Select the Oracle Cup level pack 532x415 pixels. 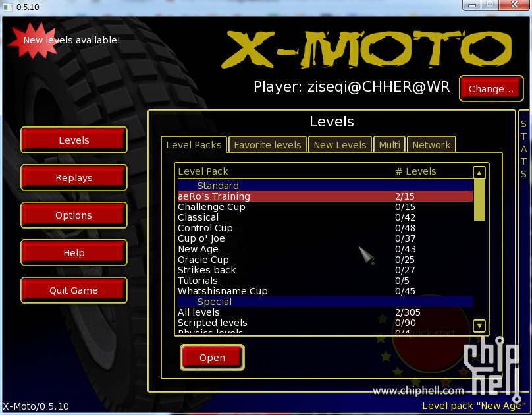tap(325, 260)
